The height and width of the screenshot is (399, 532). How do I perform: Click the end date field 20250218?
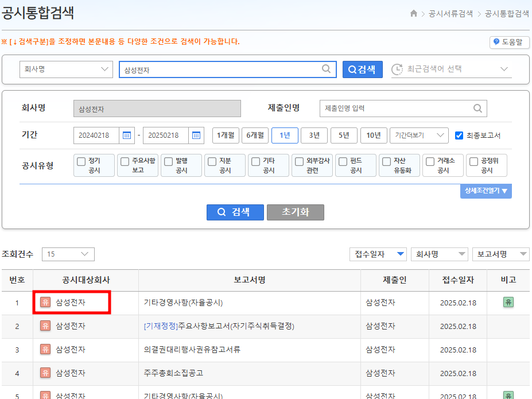pos(166,135)
